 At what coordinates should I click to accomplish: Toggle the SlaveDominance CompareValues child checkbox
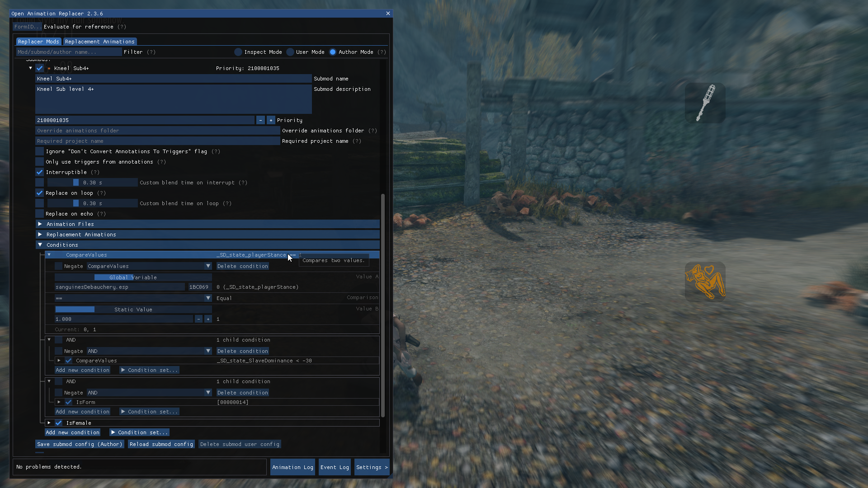(69, 361)
